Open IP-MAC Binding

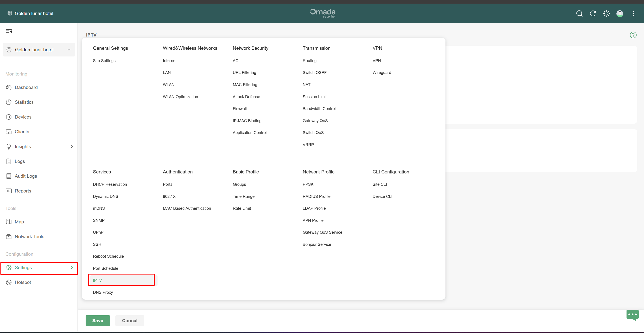(x=247, y=121)
